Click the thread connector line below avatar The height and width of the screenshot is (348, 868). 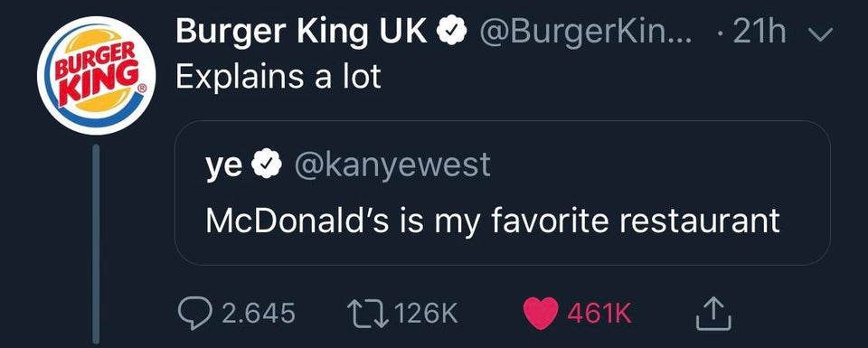point(96,243)
